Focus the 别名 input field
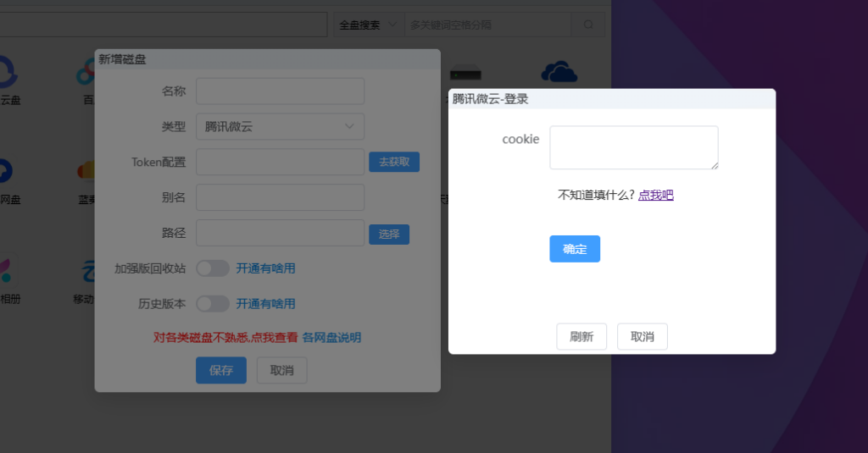 coord(280,197)
